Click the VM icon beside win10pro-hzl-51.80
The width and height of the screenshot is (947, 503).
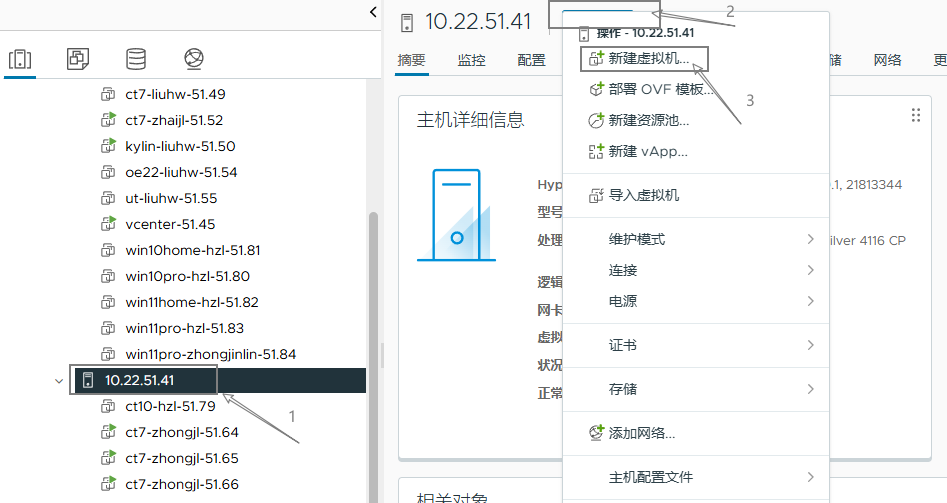(x=108, y=276)
